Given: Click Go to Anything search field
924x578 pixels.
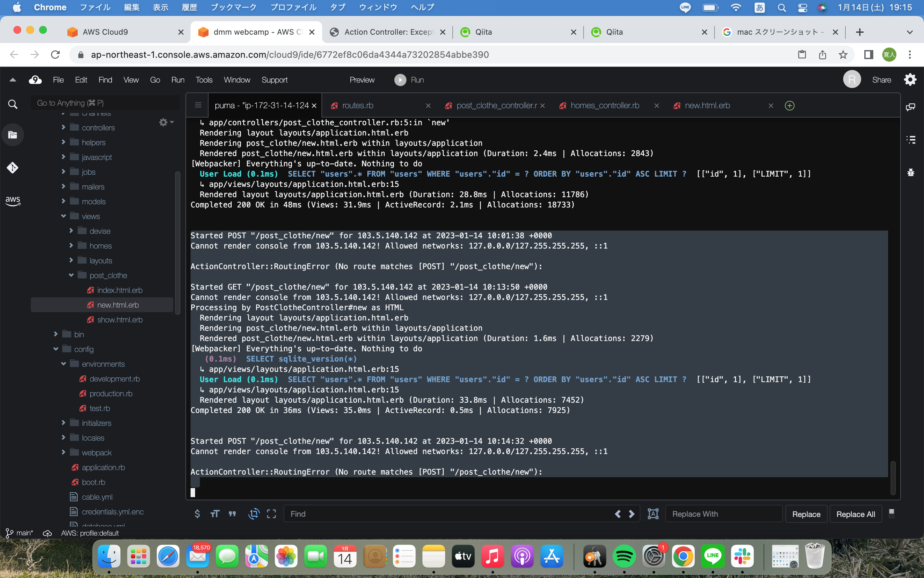Looking at the screenshot, I should [x=105, y=103].
